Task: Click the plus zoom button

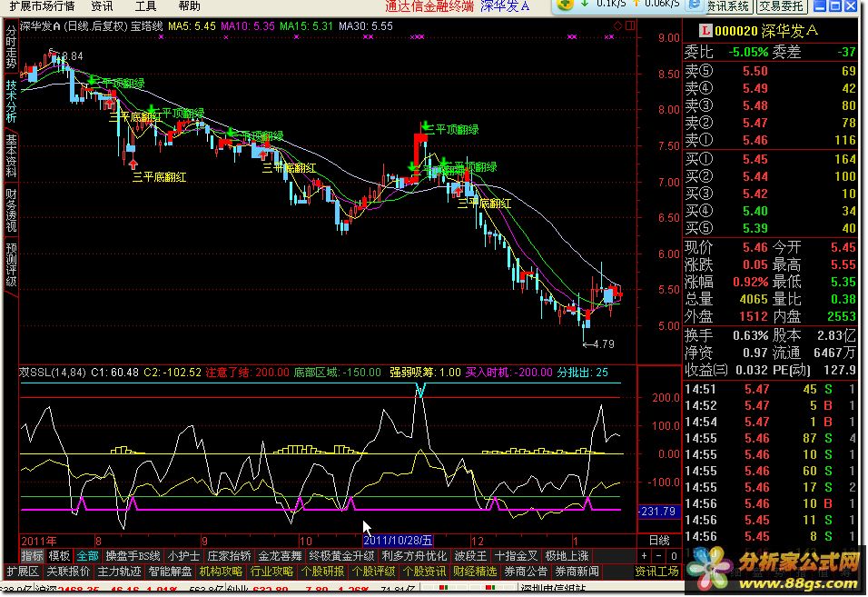Action: 644,556
